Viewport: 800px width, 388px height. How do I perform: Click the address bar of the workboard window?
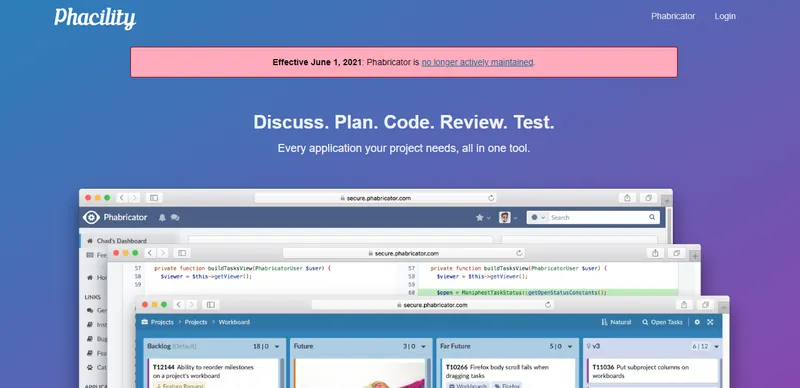click(432, 305)
